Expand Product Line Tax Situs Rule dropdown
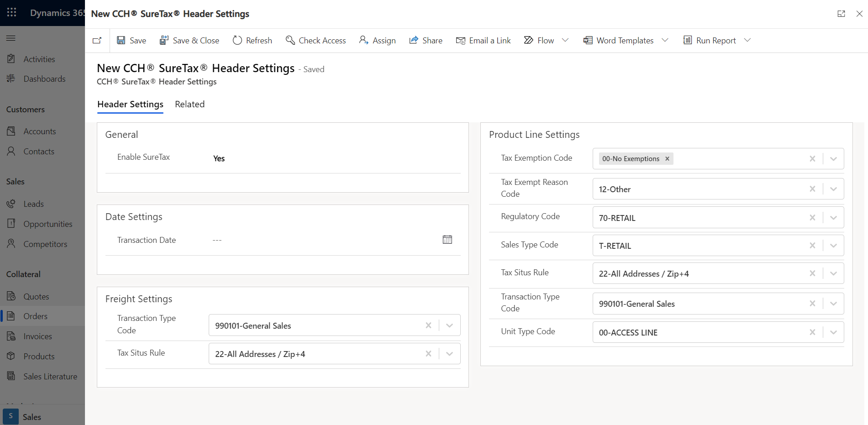 [833, 273]
